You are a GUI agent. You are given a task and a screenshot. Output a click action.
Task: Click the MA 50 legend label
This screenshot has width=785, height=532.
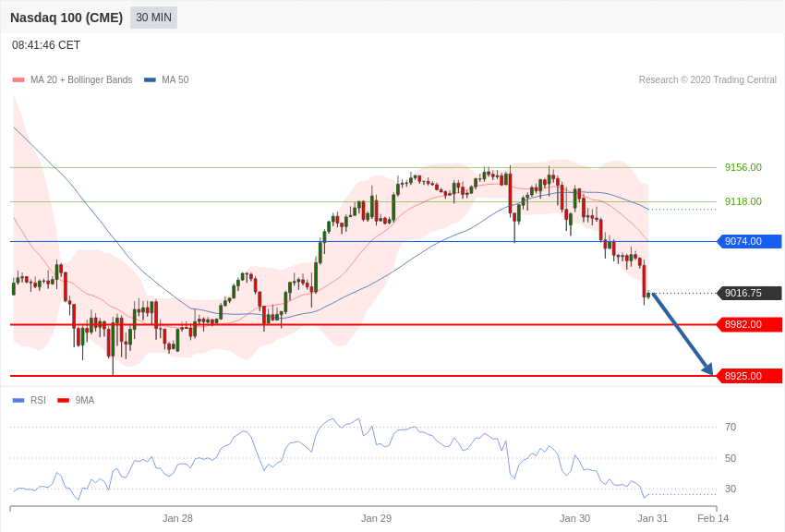coord(175,79)
